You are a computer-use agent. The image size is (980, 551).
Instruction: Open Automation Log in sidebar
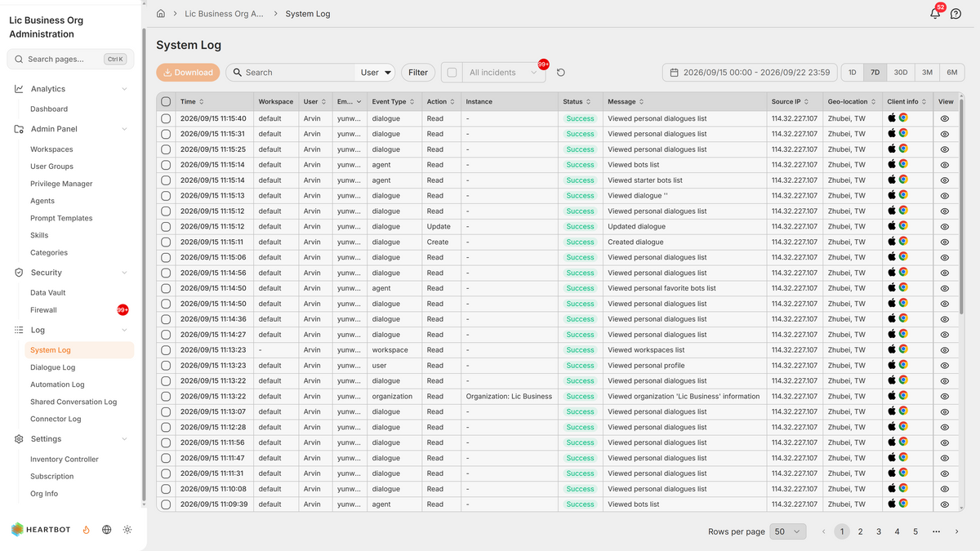tap(57, 384)
